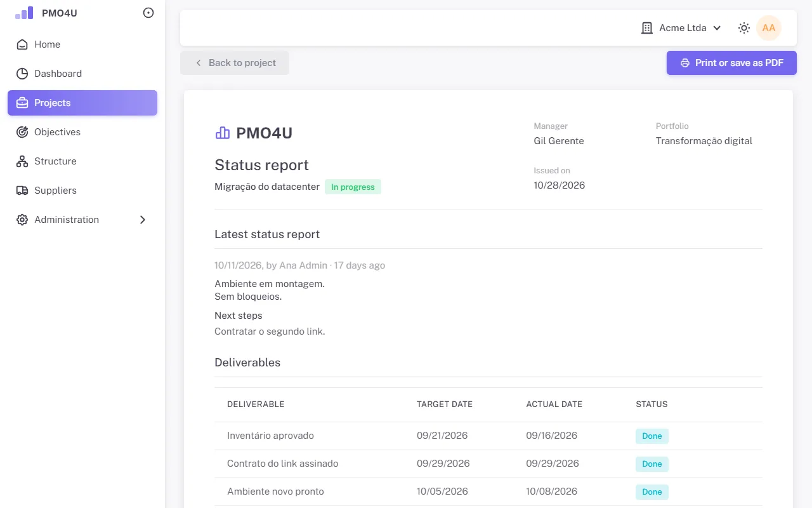812x508 pixels.
Task: Open Dashboard menu item
Action: point(82,74)
